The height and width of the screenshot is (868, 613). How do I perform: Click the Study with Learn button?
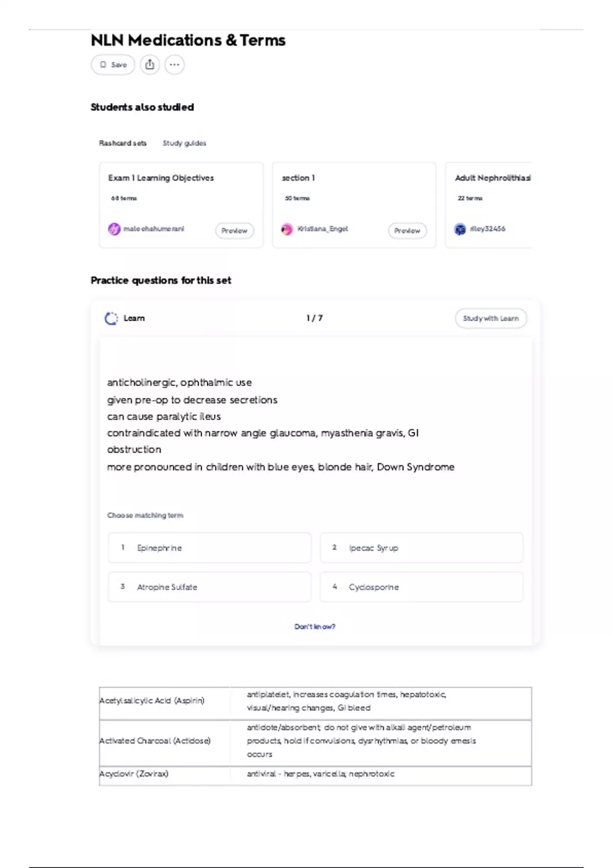[x=490, y=319]
